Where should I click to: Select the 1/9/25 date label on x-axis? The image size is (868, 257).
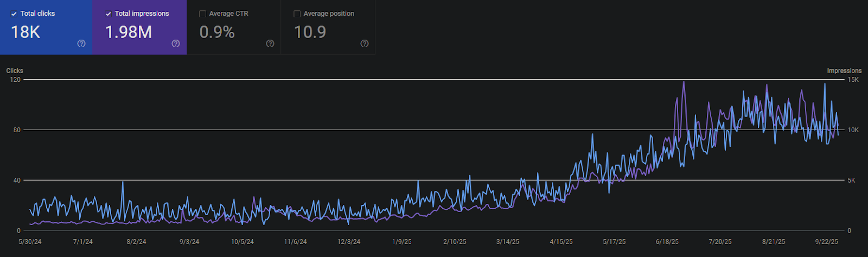coord(402,242)
